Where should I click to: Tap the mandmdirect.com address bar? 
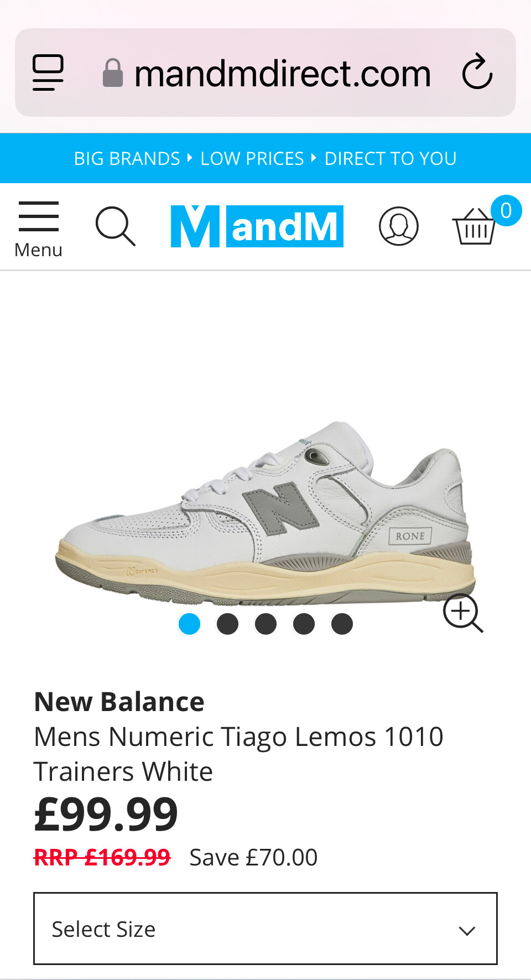[x=265, y=72]
